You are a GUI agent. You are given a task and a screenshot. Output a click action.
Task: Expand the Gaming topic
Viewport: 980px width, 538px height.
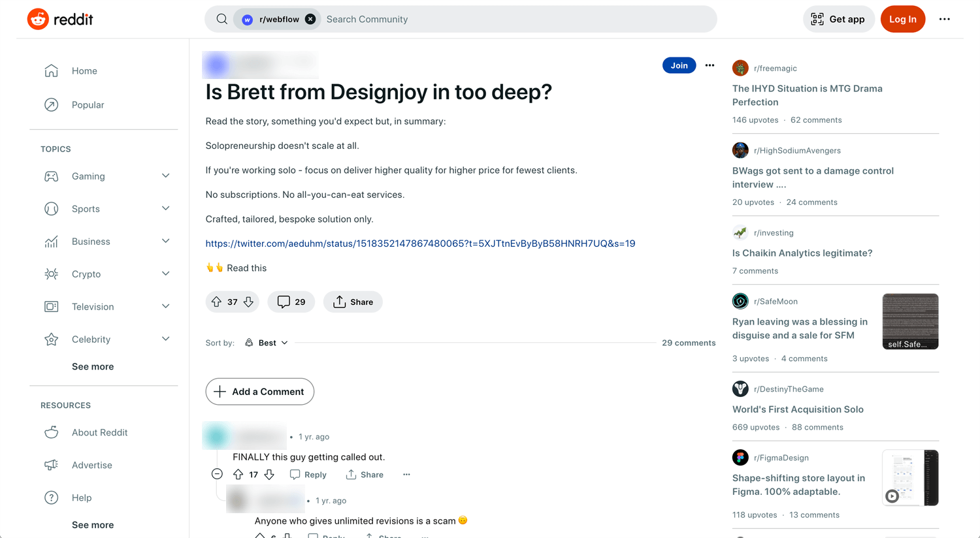166,176
